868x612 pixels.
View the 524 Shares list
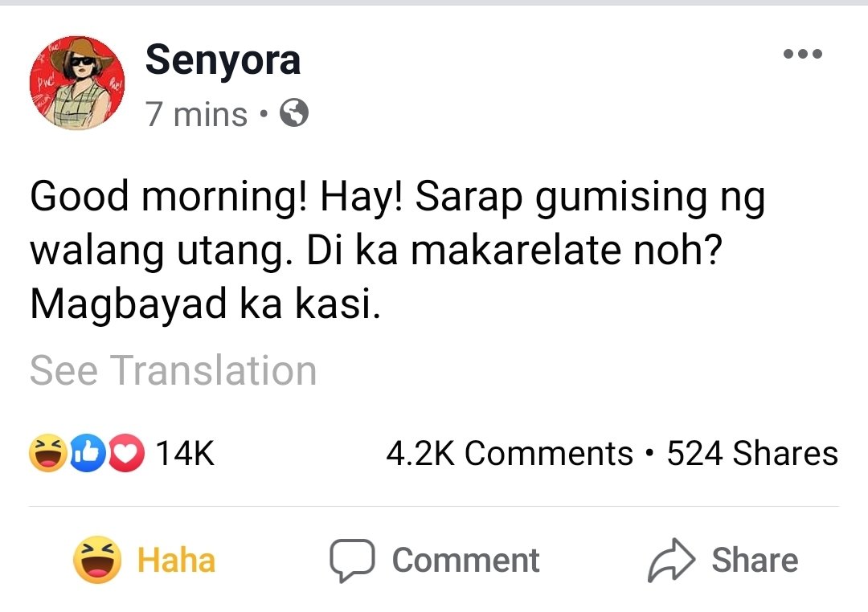pyautogui.click(x=752, y=453)
